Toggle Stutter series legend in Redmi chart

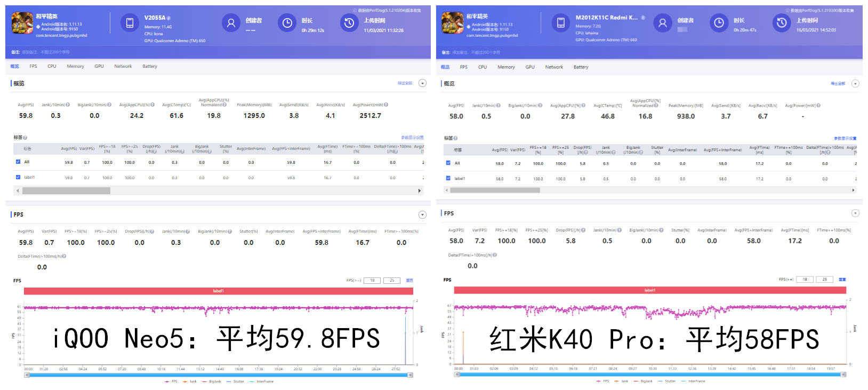pos(667,381)
